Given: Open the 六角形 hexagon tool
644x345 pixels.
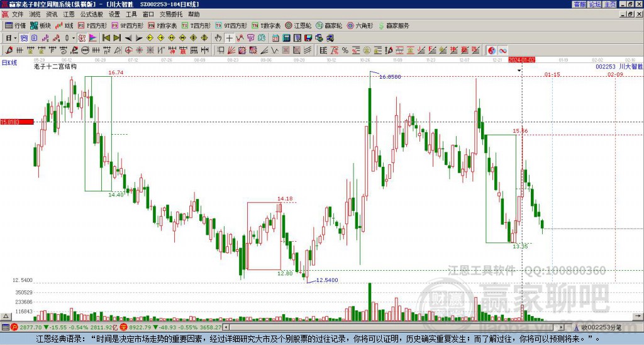Looking at the screenshot, I should coord(360,25).
